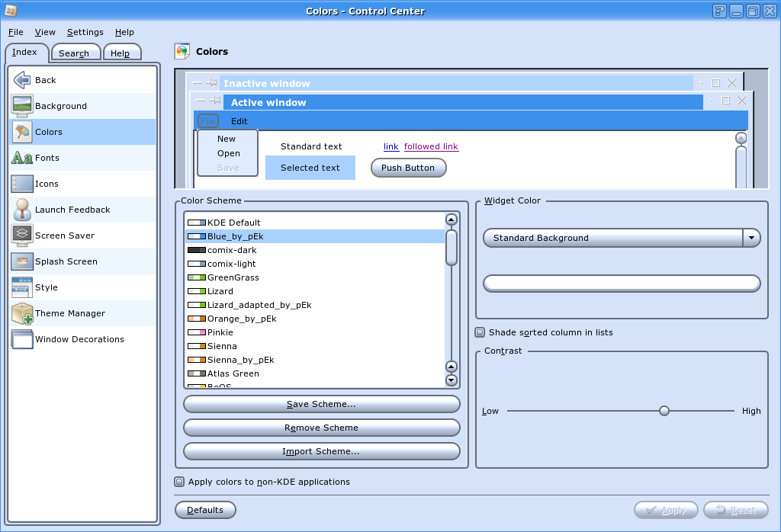Click the comix-dark scheme swatch icon
The width and height of the screenshot is (781, 532).
click(x=196, y=250)
